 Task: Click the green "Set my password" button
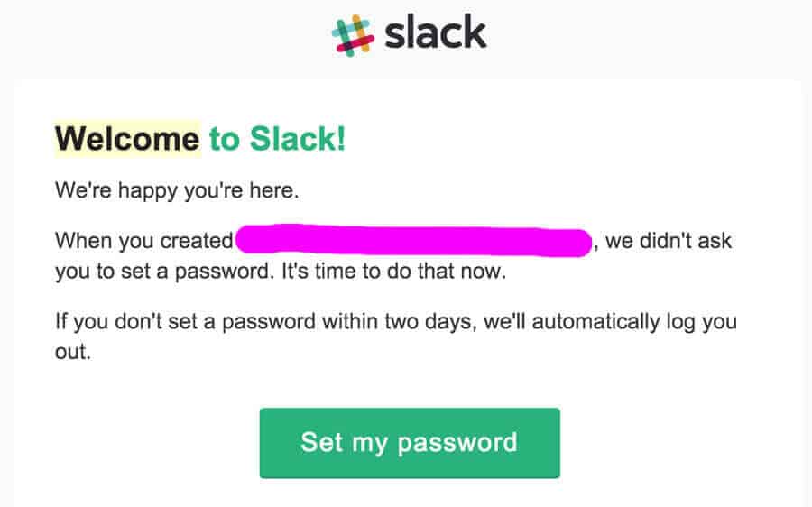pyautogui.click(x=410, y=443)
